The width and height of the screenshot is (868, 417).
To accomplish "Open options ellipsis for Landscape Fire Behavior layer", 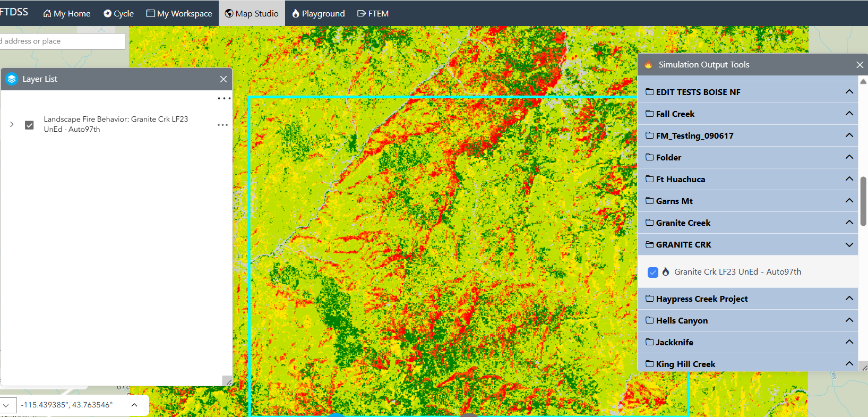I will tap(222, 125).
